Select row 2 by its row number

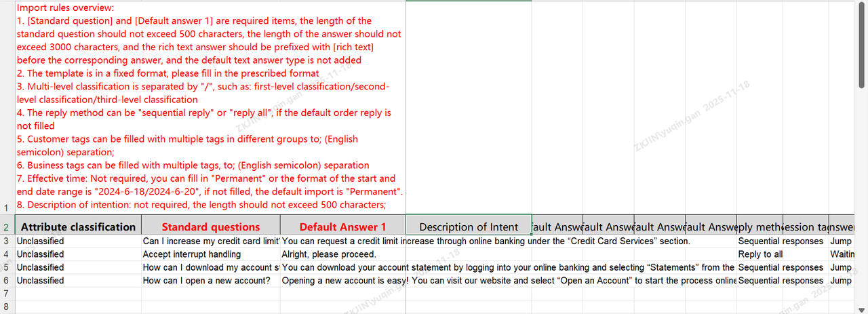pos(6,228)
